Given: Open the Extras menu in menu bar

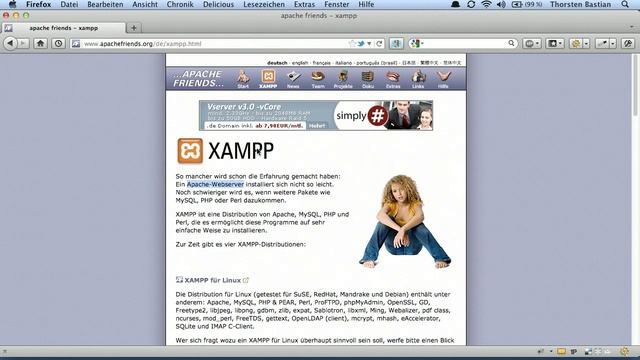Looking at the screenshot, I should [x=304, y=4].
